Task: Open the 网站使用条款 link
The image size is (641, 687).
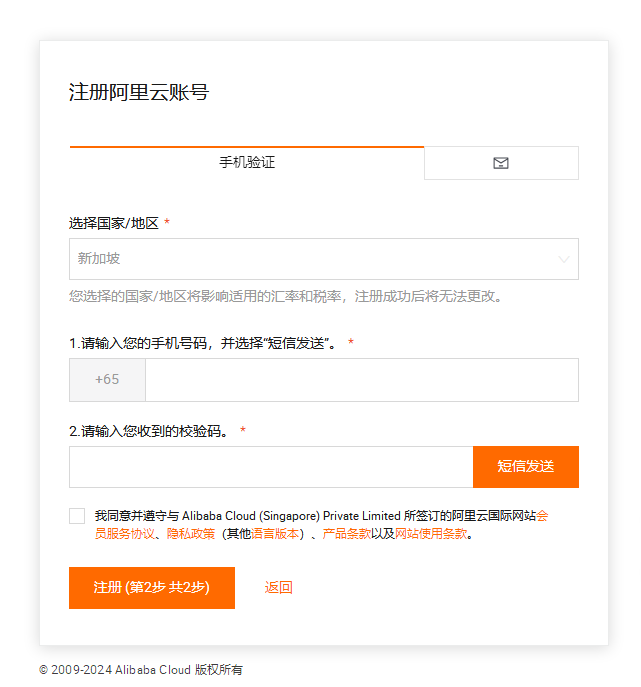Action: (431, 534)
